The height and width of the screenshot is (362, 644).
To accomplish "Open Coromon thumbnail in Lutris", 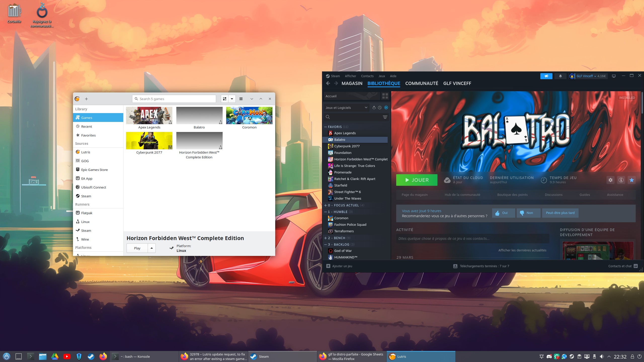I will [x=249, y=115].
